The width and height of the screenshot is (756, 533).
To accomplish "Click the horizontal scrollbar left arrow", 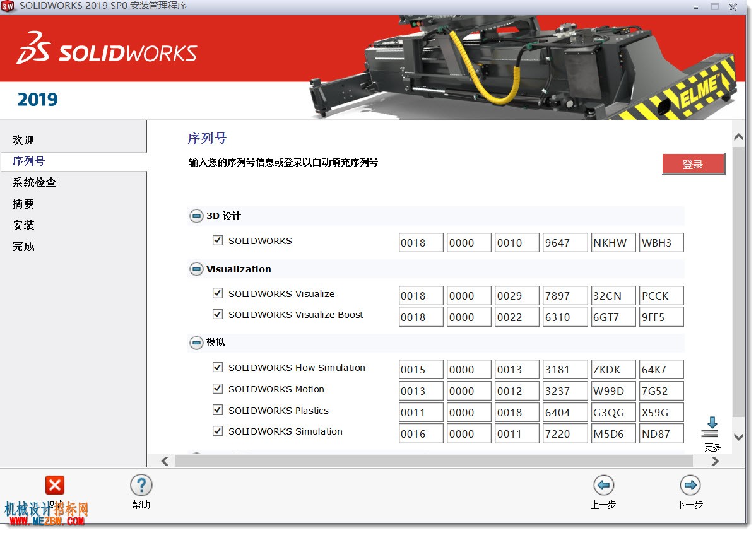I will pyautogui.click(x=165, y=461).
